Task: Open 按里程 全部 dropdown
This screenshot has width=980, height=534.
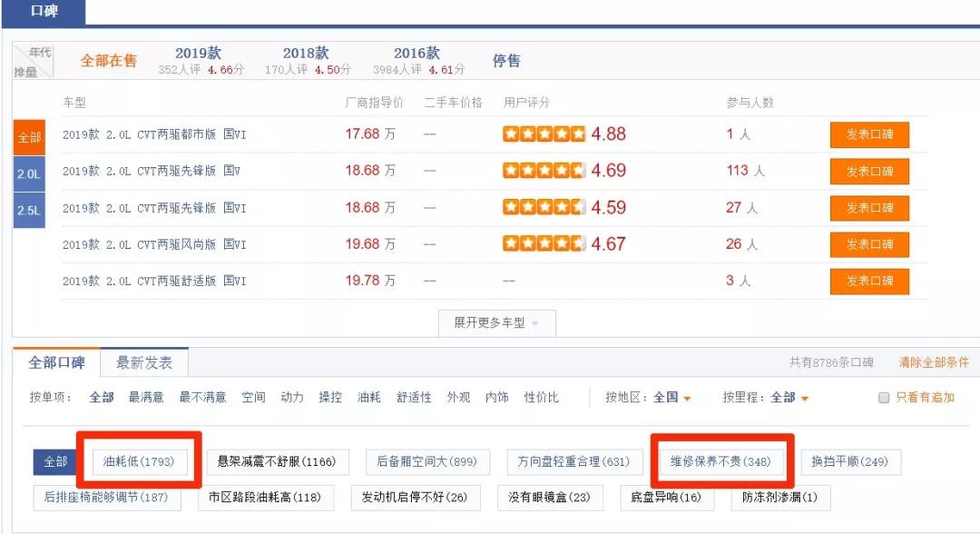Action: click(x=789, y=398)
